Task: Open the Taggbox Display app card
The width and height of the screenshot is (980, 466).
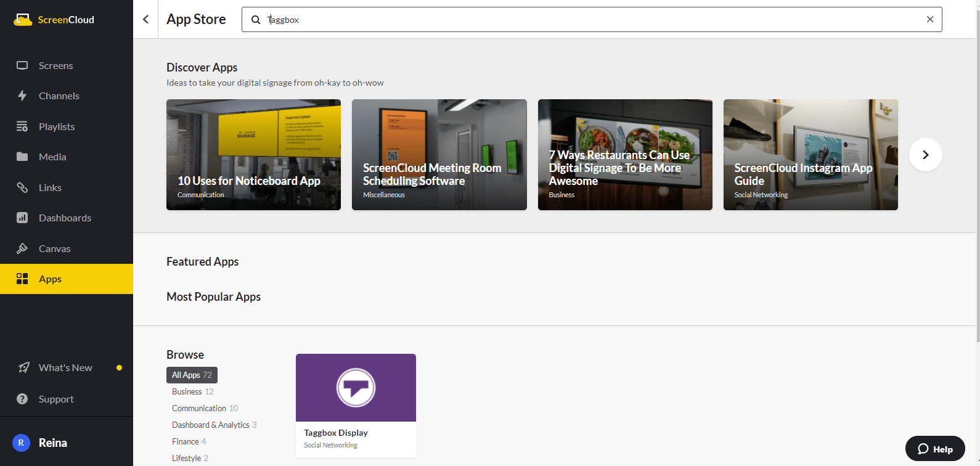Action: tap(356, 405)
